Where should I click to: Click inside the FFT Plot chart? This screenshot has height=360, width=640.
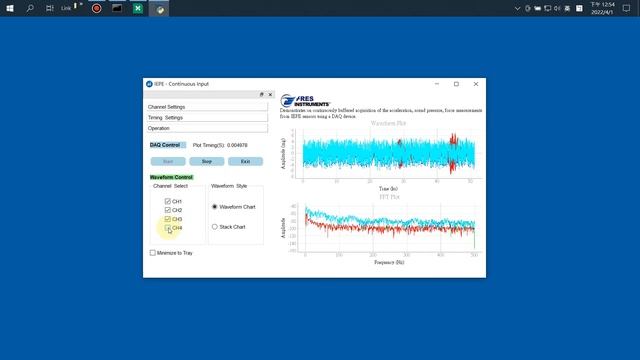(389, 227)
